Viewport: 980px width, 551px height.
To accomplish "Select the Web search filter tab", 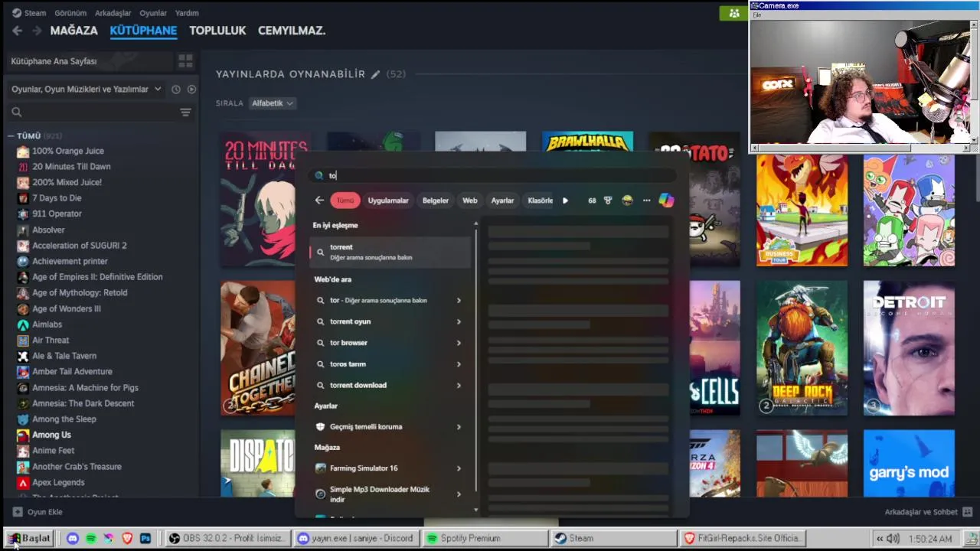I will click(x=470, y=201).
